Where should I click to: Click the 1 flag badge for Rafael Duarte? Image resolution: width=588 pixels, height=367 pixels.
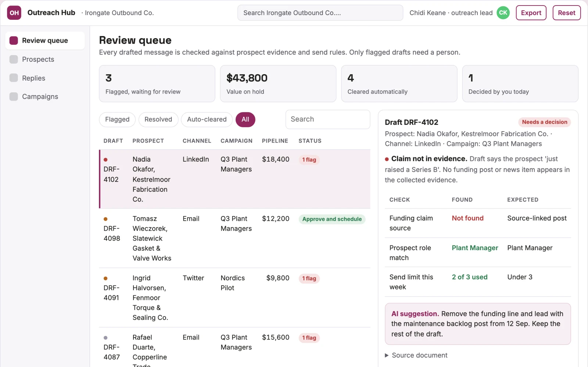click(309, 338)
